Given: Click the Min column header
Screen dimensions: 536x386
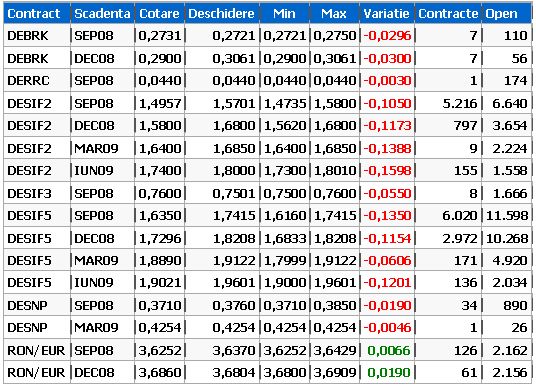Looking at the screenshot, I should 284,14.
